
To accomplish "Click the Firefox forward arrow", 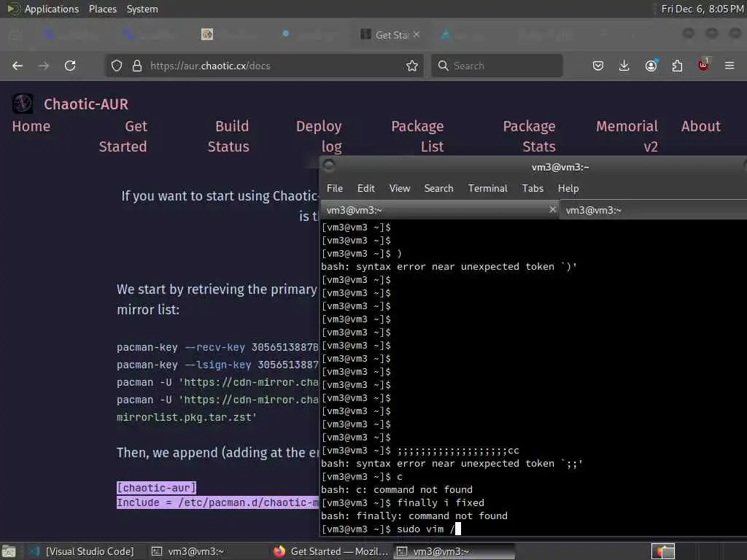I will tap(44, 66).
